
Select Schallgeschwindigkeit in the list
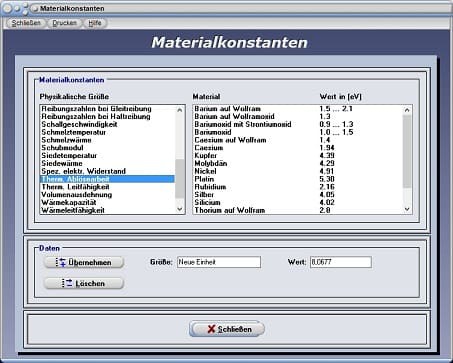pos(107,124)
